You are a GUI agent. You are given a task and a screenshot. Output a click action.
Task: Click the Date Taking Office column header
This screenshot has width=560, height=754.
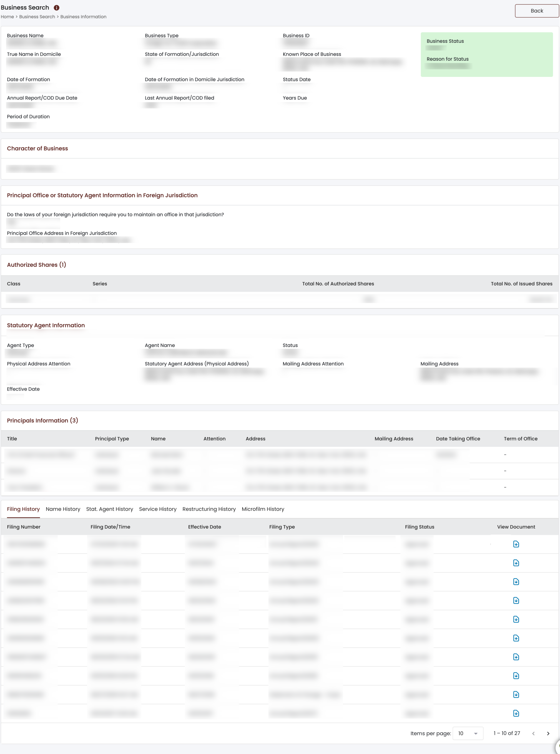[458, 439]
